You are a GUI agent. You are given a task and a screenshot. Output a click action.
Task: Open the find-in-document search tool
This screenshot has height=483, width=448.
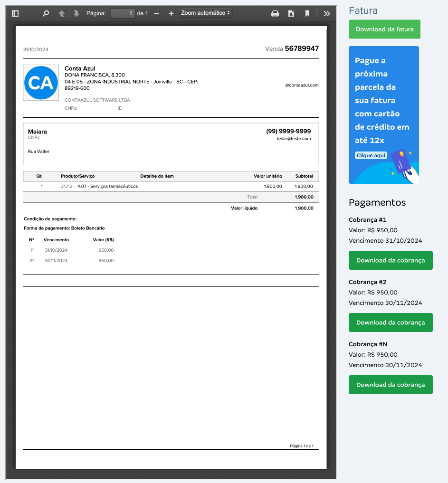pos(46,14)
